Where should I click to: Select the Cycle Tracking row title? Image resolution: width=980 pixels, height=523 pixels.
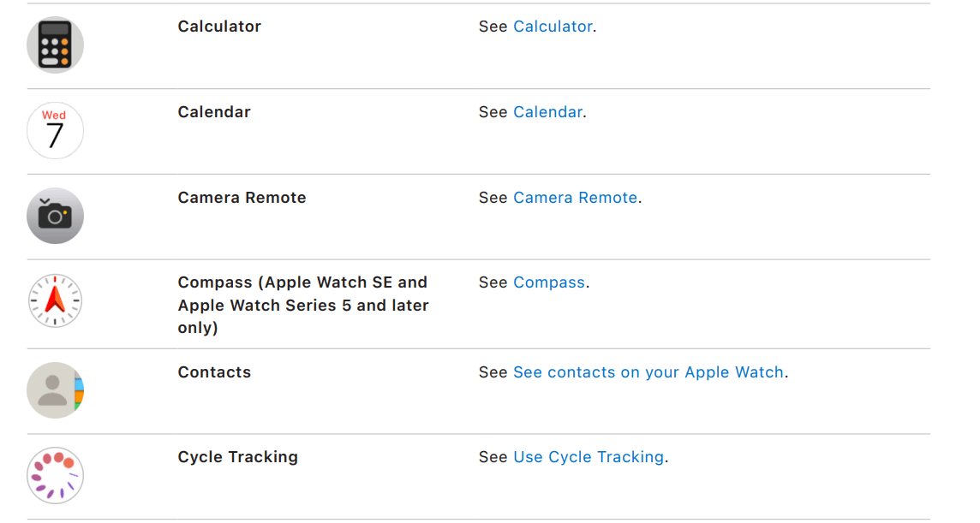(x=237, y=457)
